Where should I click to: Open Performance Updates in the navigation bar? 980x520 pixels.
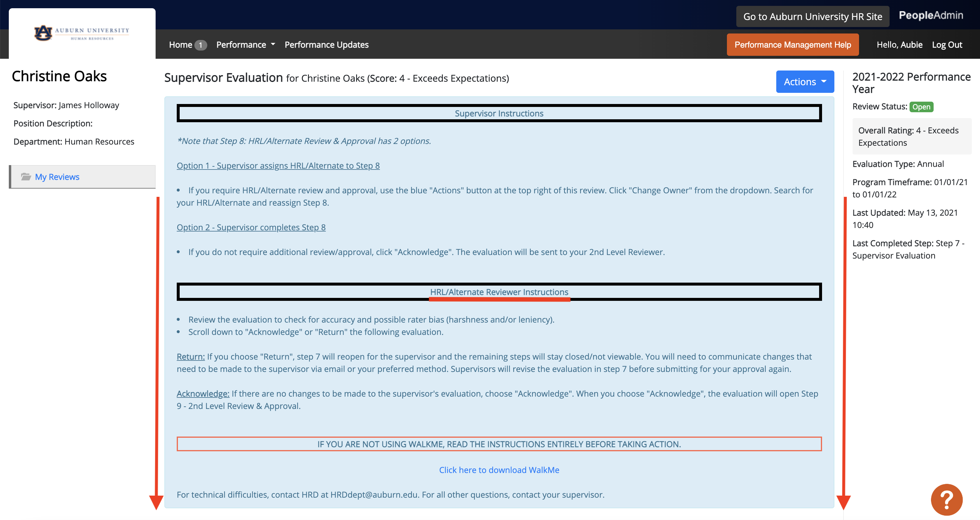coord(326,45)
